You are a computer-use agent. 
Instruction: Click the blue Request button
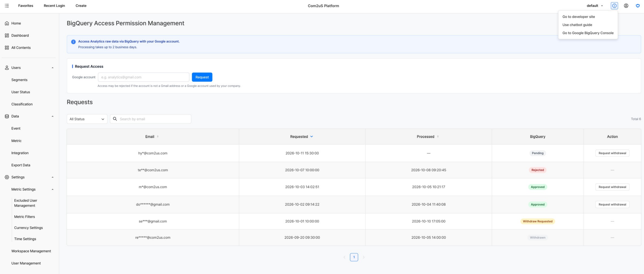(x=202, y=77)
